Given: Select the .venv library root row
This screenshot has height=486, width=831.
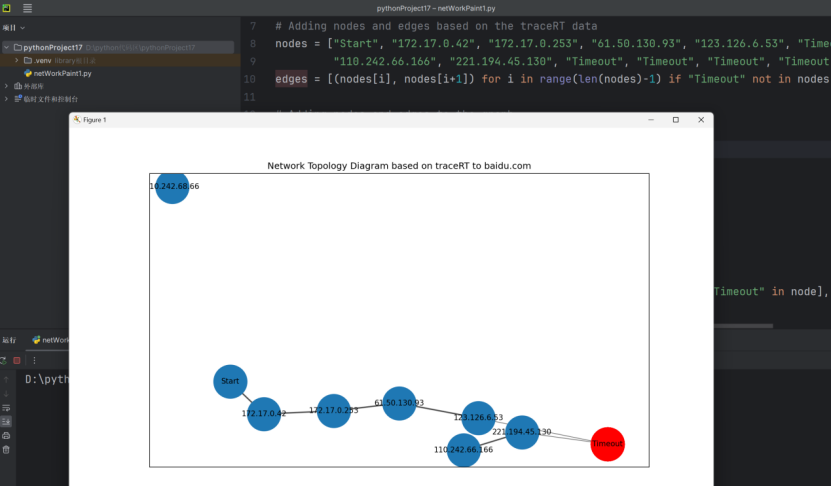Looking at the screenshot, I should tap(120, 60).
